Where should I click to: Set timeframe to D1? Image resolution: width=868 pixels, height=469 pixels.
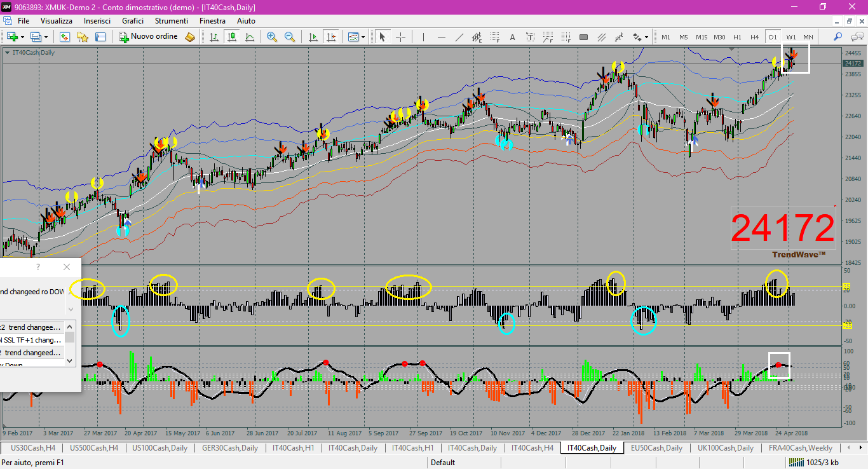point(772,37)
